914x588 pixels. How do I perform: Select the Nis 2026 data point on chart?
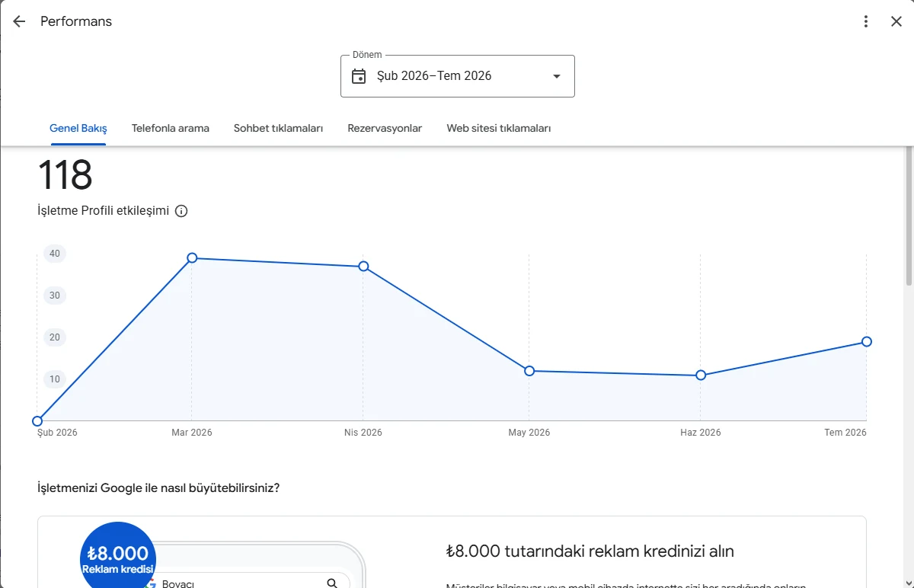click(363, 267)
